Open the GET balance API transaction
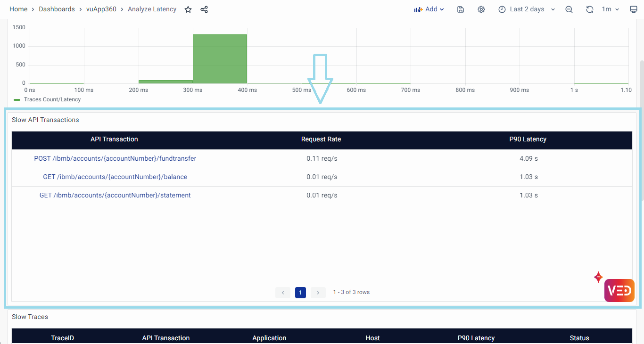 [115, 177]
